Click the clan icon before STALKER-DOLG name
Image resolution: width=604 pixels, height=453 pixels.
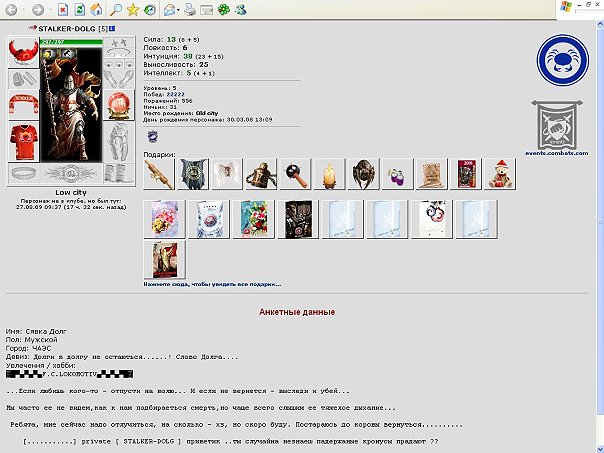pyautogui.click(x=32, y=28)
